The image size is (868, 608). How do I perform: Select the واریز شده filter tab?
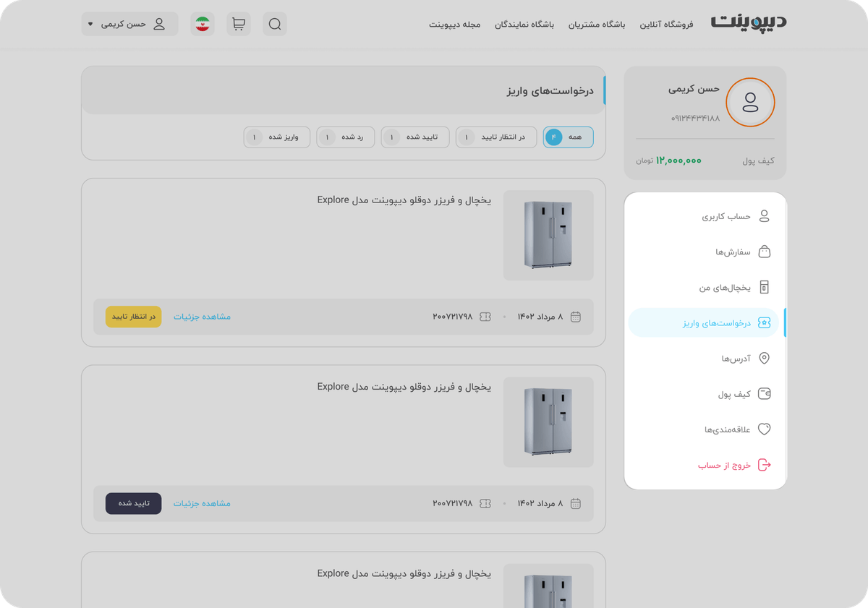point(277,137)
